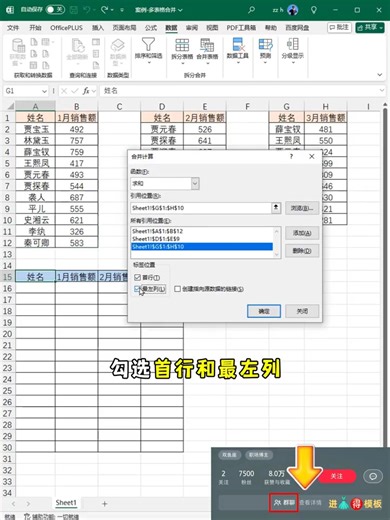
Task: Open the 数据工具 data tools icon
Action: point(238,44)
